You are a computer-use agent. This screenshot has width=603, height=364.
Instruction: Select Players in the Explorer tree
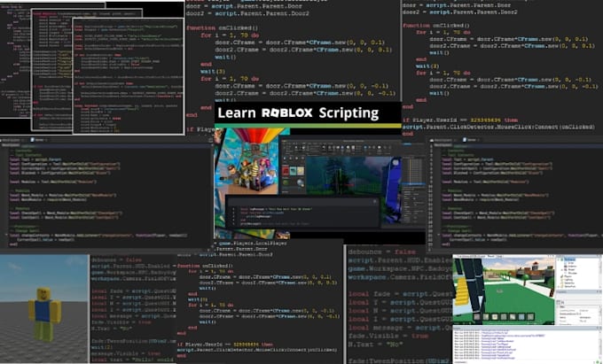tap(568, 276)
